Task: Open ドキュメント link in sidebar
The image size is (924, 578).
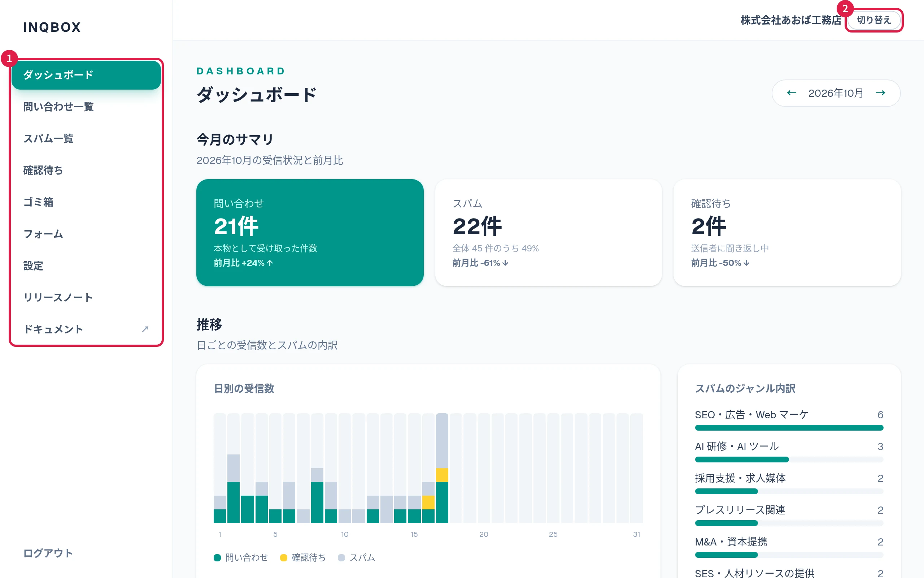Action: point(86,329)
